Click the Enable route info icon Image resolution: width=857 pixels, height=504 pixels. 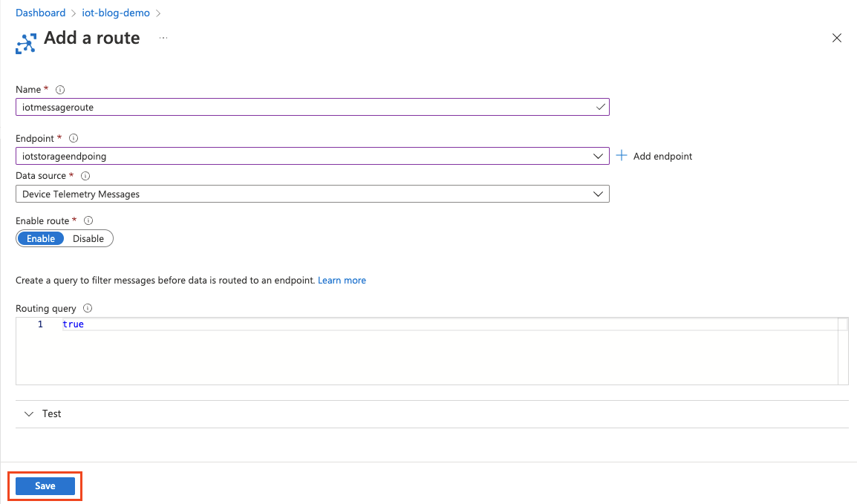[x=88, y=221]
